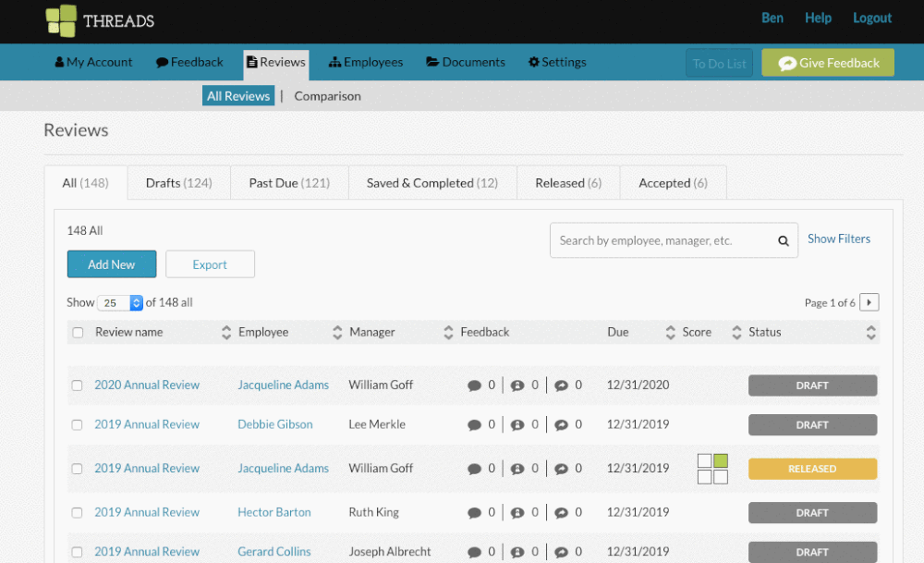924x563 pixels.
Task: Open My Account menu
Action: point(93,62)
